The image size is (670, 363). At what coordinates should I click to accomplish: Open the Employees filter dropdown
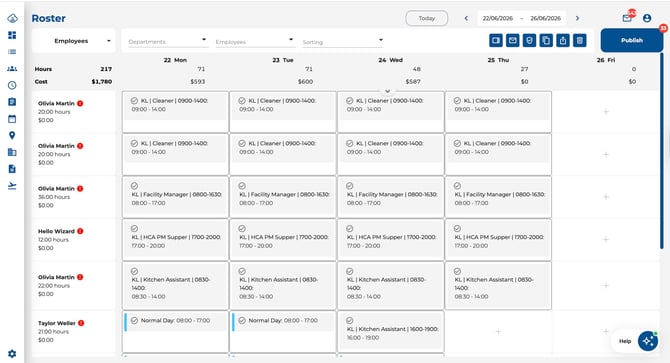[x=255, y=41]
